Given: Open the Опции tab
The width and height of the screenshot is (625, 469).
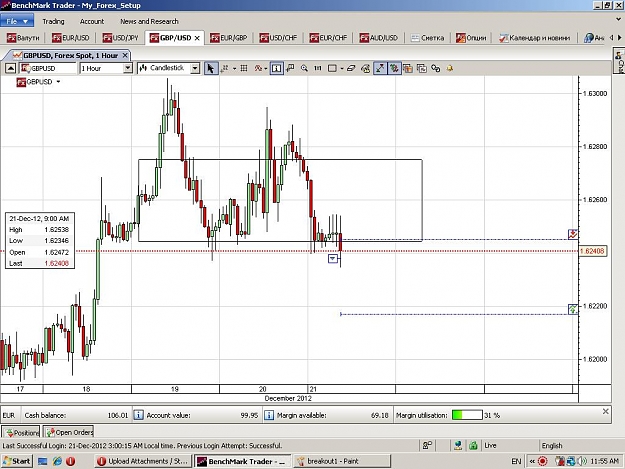Looking at the screenshot, I should point(472,38).
